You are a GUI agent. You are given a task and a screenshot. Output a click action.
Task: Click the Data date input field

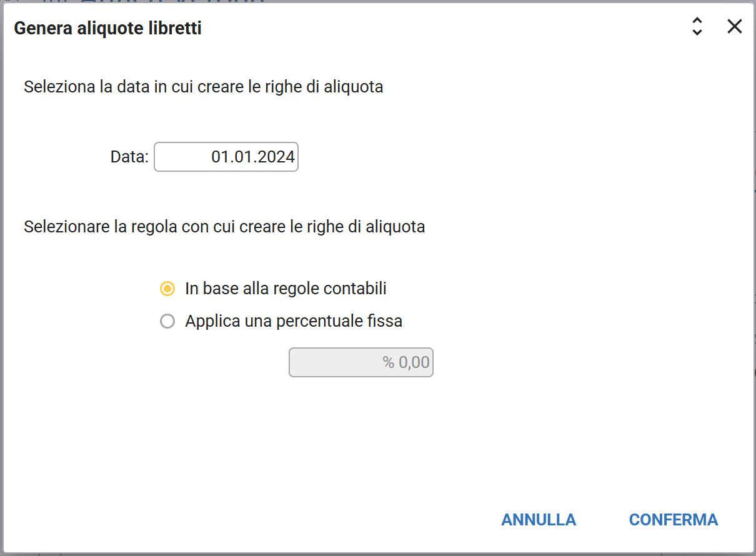click(226, 157)
